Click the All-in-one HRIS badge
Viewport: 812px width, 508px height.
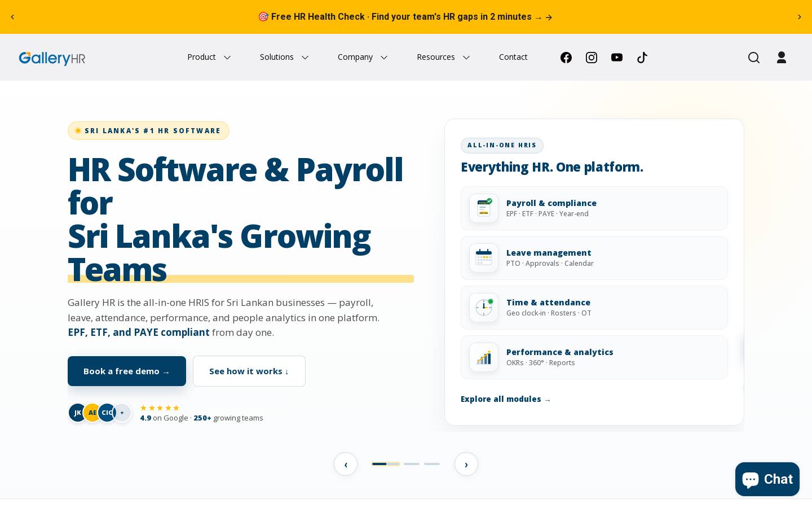(x=502, y=146)
